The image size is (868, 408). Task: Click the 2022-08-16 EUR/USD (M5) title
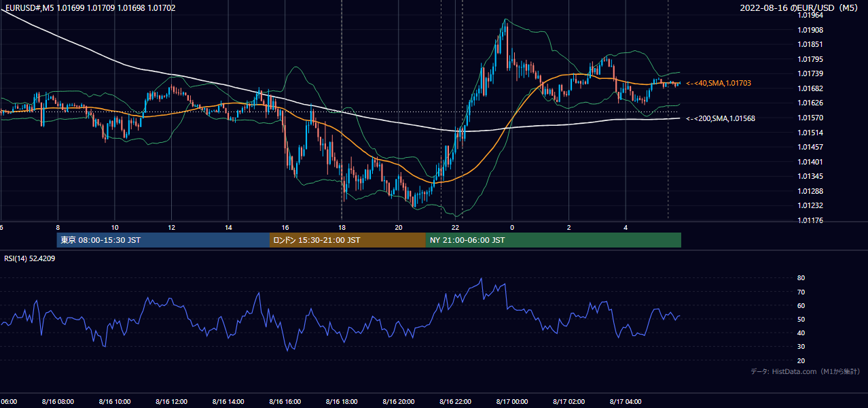tap(800, 8)
